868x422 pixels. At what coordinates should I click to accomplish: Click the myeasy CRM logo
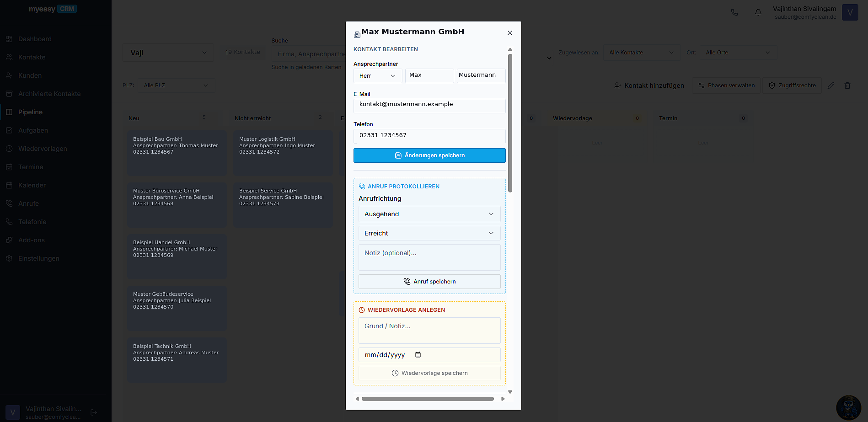tap(53, 9)
